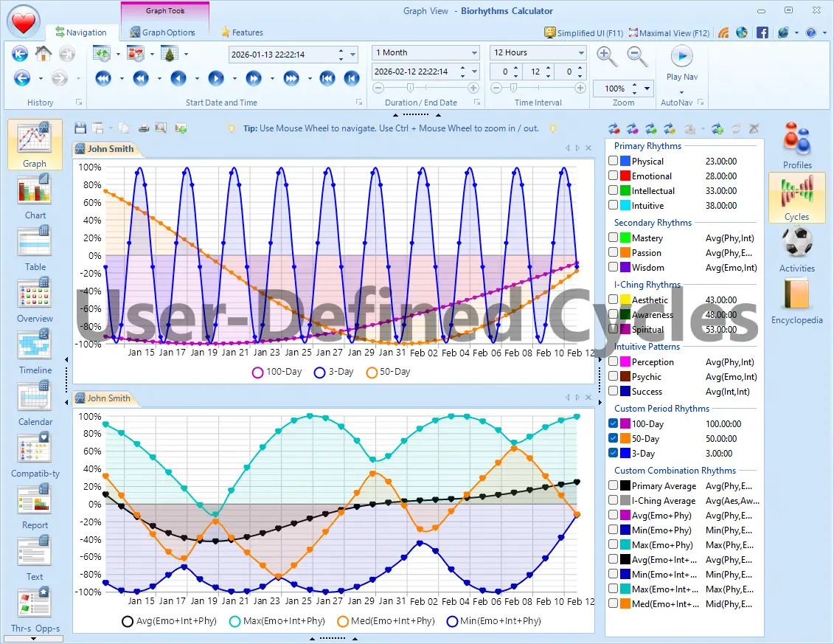Viewport: 834px width, 644px height.
Task: Click the Maximal View (F12) link
Action: tap(670, 32)
